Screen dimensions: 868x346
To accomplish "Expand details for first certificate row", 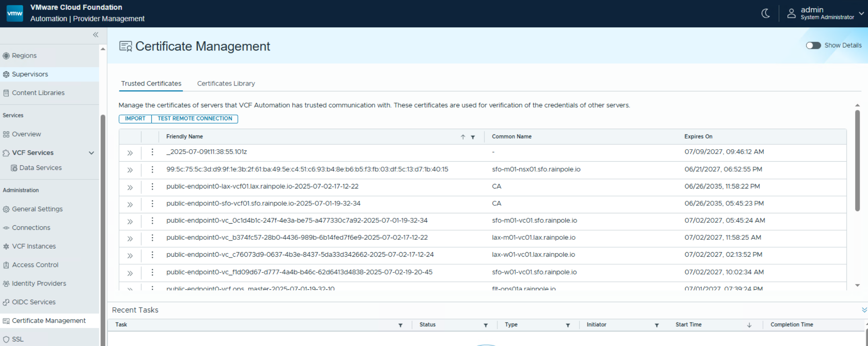I will 130,153.
